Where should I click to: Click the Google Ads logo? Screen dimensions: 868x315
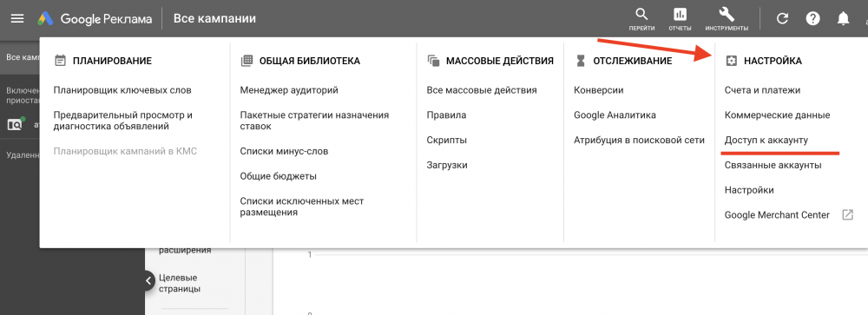point(45,19)
